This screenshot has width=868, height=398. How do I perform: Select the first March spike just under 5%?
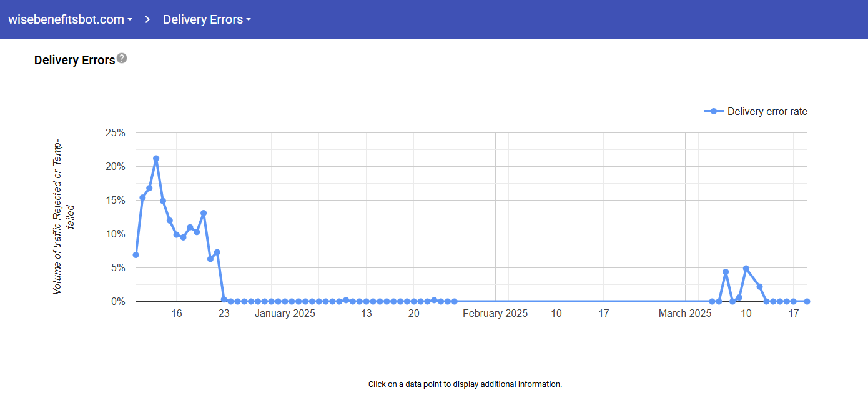tap(726, 272)
